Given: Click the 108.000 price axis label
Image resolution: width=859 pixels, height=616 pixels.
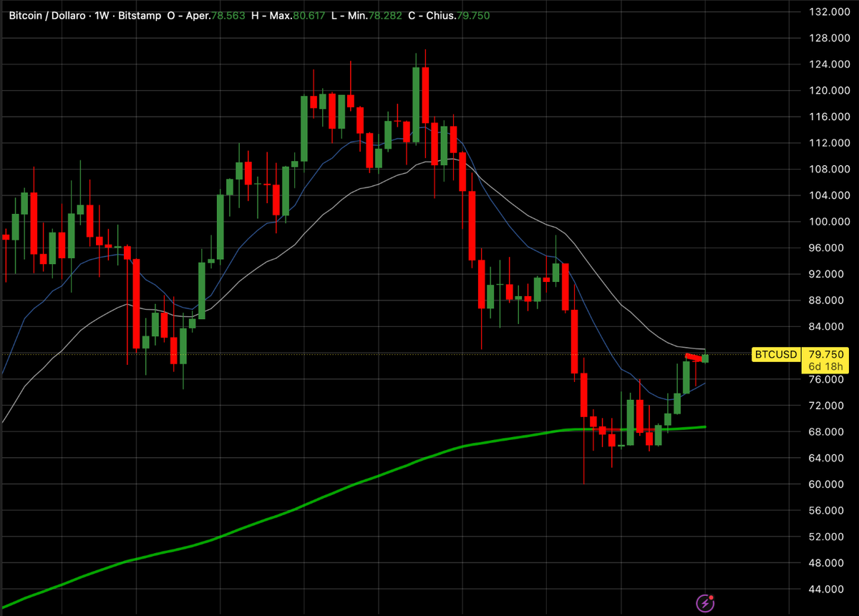Looking at the screenshot, I should (x=828, y=170).
